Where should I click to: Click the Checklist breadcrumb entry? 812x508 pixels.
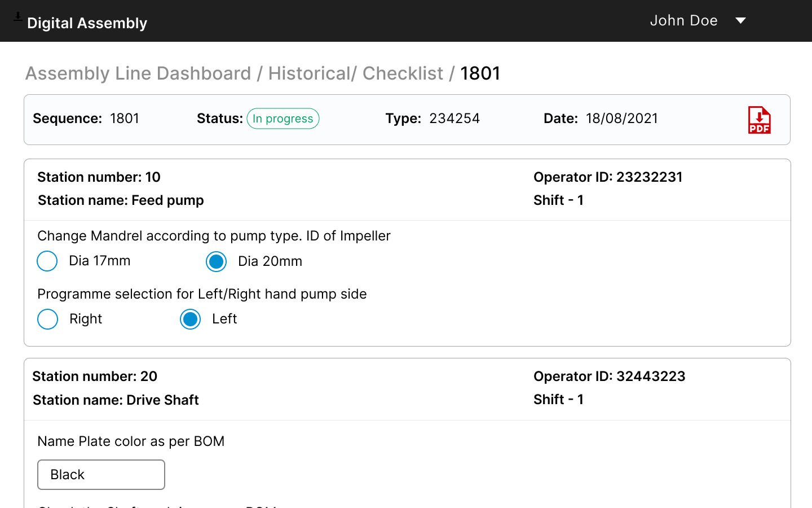[x=403, y=73]
